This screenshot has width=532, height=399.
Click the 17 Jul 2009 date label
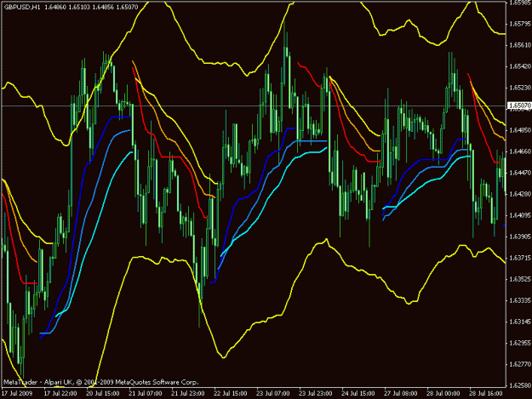pyautogui.click(x=17, y=394)
